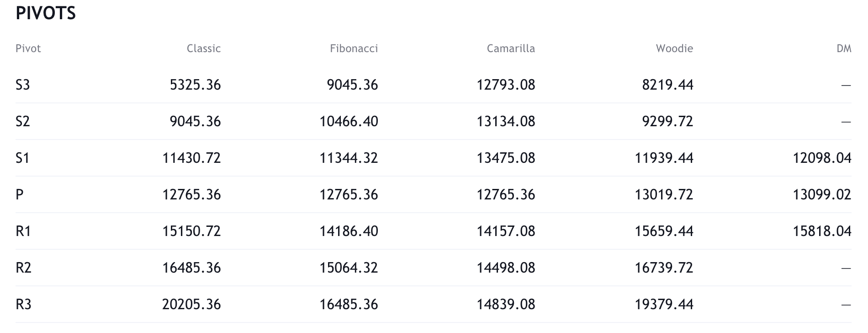Click the Pivot column header
The width and height of the screenshot is (868, 333).
point(28,48)
